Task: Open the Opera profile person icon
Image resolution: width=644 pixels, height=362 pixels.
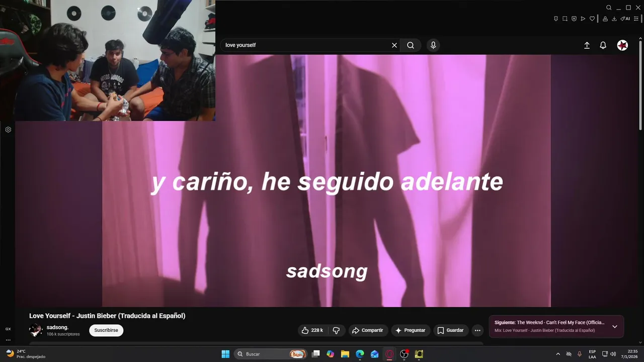Action: [605, 19]
